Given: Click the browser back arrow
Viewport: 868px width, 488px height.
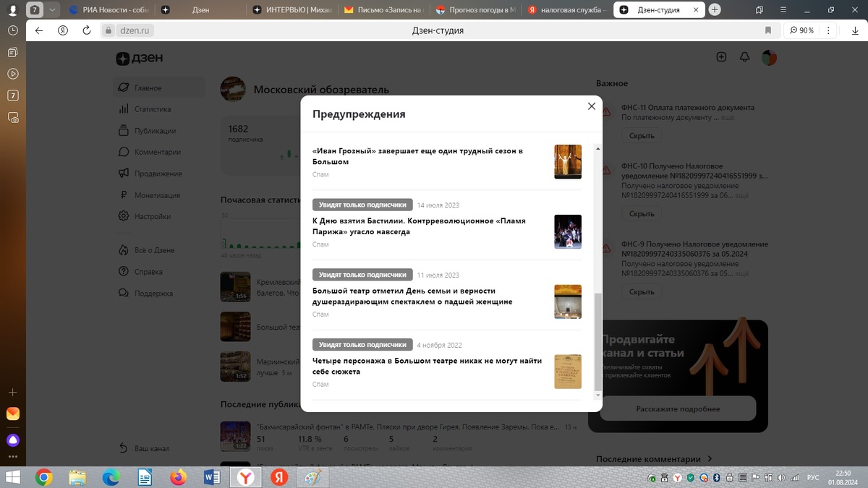Looking at the screenshot, I should pos(39,30).
